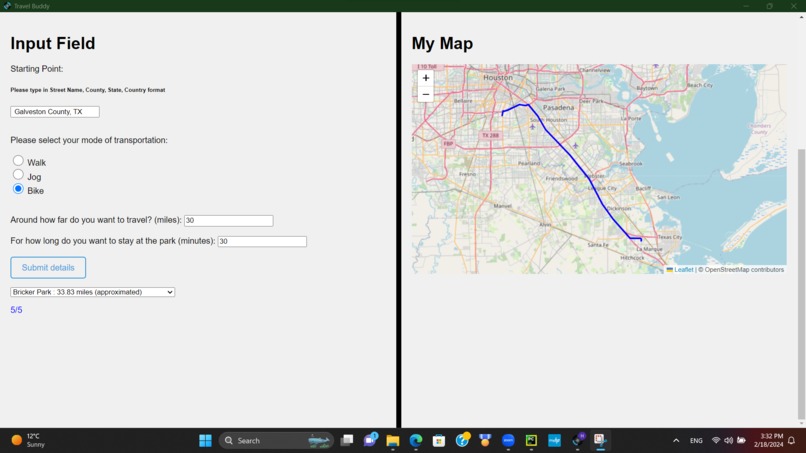
Task: Open Microsoft Store from taskbar
Action: click(439, 441)
